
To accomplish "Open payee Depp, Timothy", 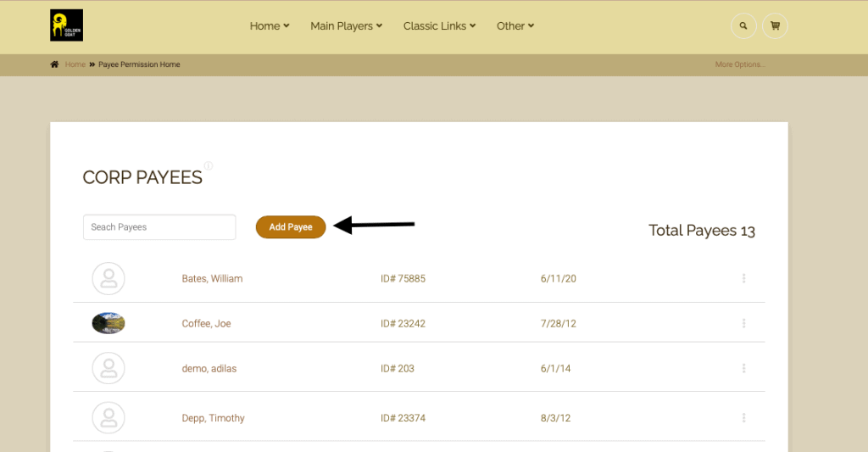I will pyautogui.click(x=213, y=418).
